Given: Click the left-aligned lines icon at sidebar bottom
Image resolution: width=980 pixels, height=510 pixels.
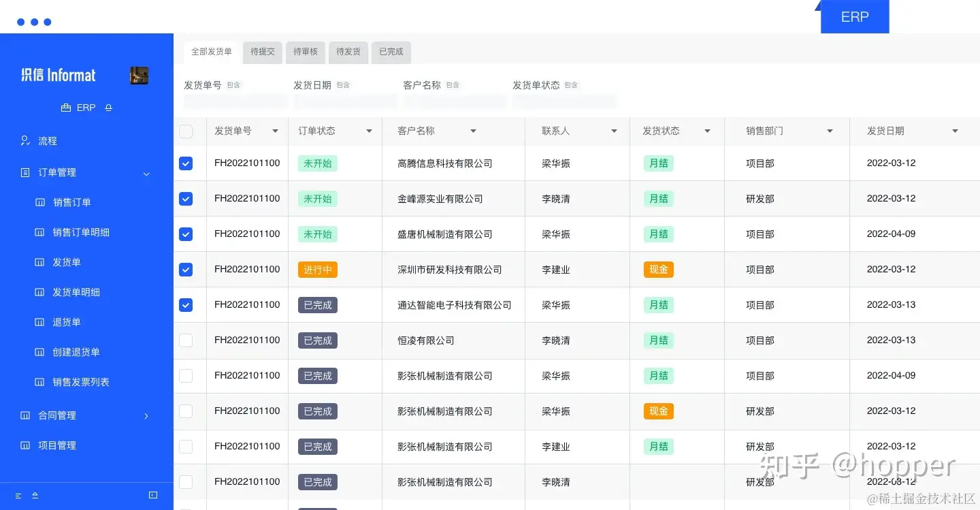Looking at the screenshot, I should (x=18, y=496).
